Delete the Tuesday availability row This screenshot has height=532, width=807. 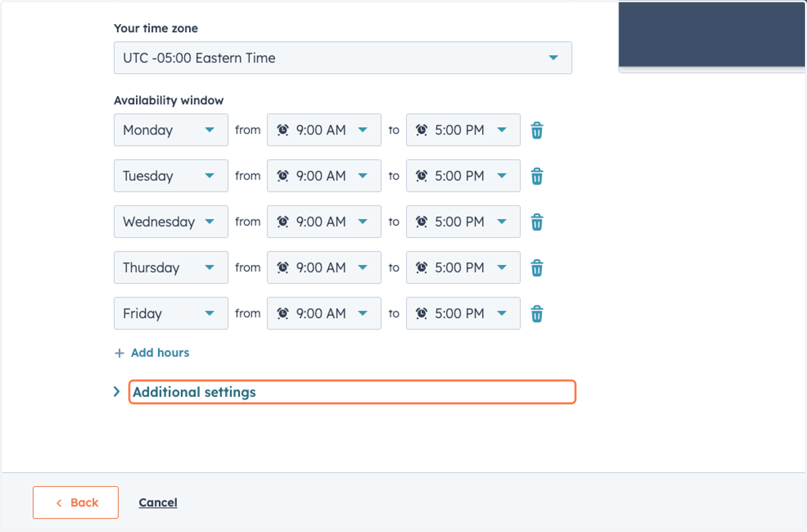pyautogui.click(x=537, y=176)
